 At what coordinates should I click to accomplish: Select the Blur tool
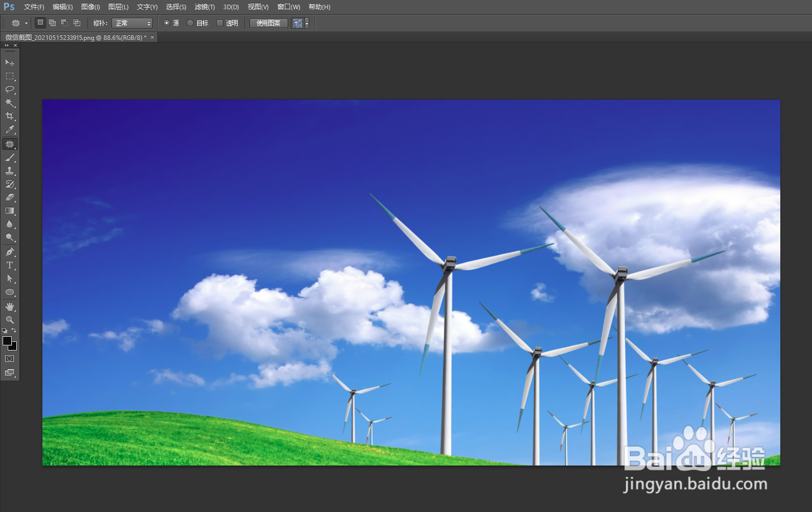click(10, 224)
